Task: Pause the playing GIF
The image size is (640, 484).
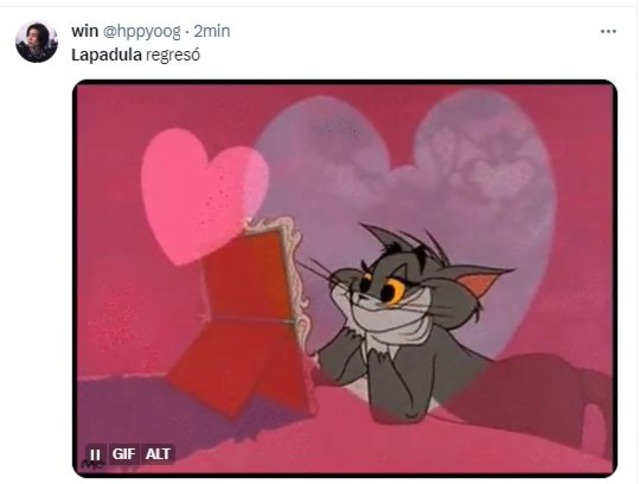Action: (95, 454)
